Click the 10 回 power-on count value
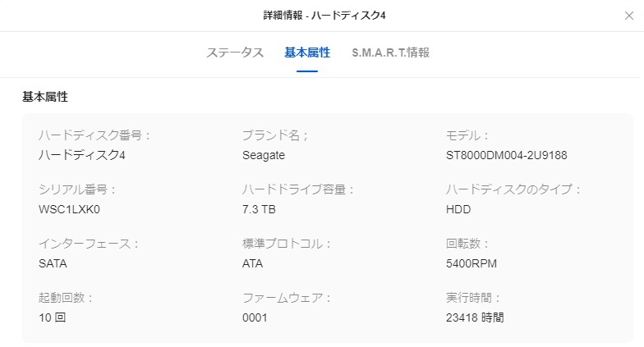The width and height of the screenshot is (644, 347). tap(52, 317)
